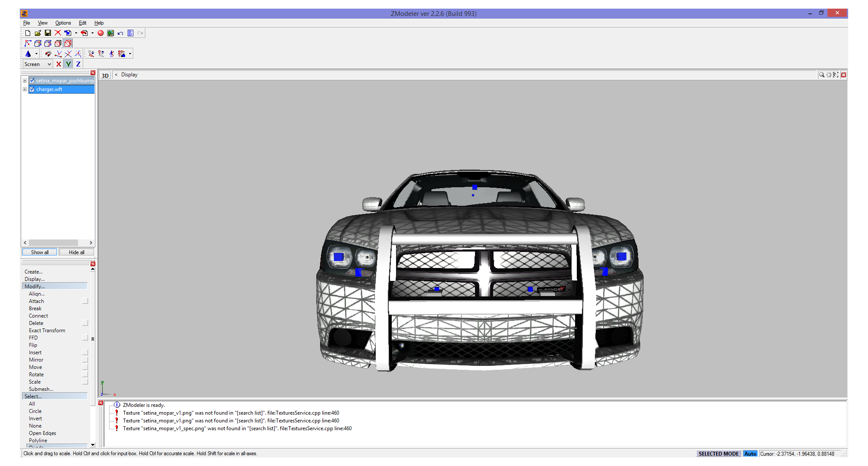Uncheck charger.wft visibility checkbox
Image resolution: width=868 pixels, height=466 pixels.
click(32, 89)
